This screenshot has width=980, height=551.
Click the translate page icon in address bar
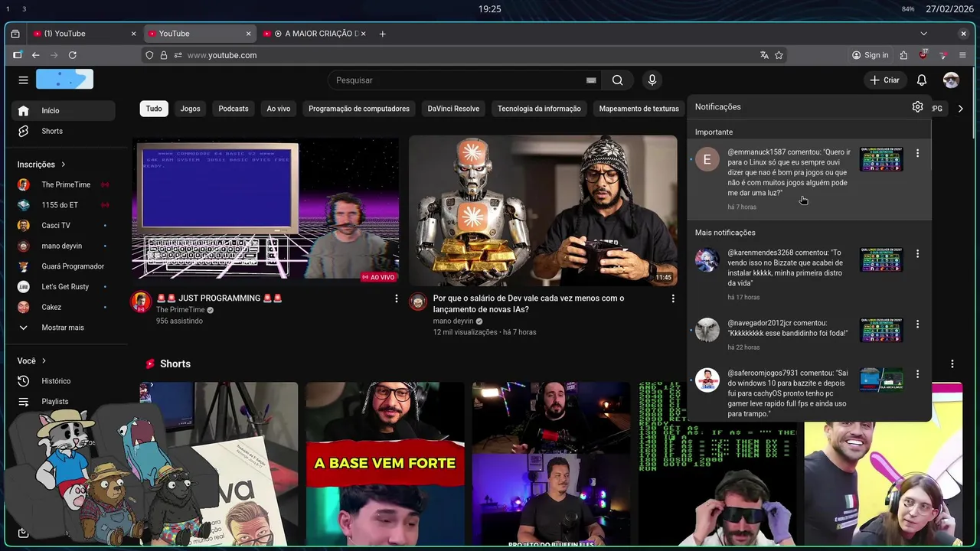(x=764, y=55)
